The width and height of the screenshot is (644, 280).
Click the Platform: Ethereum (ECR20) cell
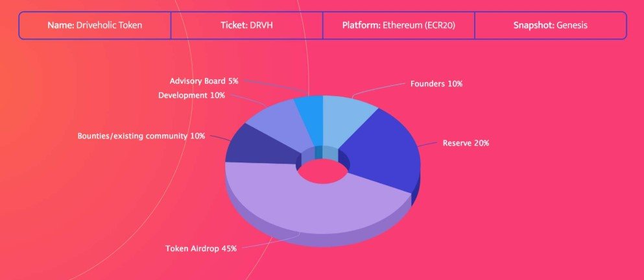click(x=399, y=25)
